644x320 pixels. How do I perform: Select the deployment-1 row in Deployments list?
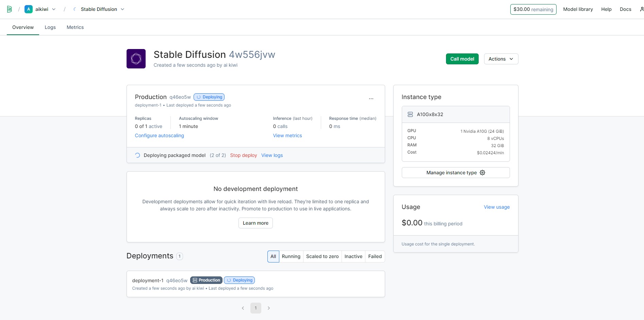(x=256, y=284)
